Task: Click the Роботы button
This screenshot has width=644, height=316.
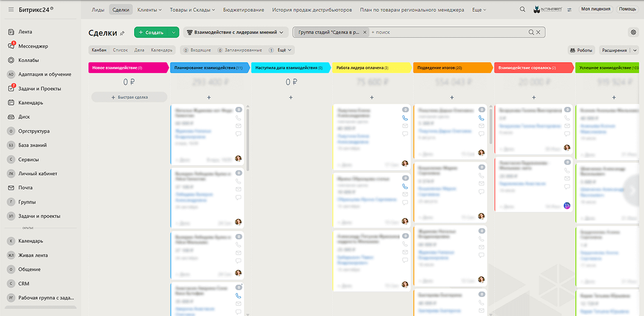Action: 581,50
